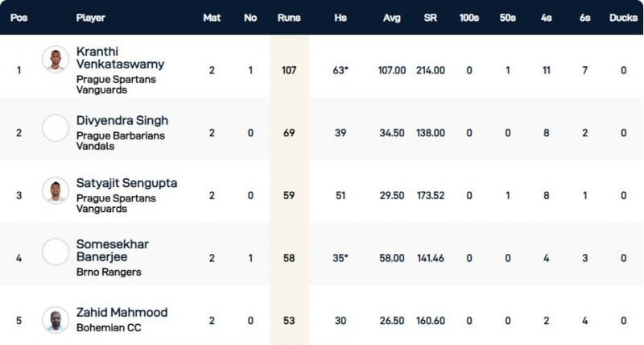Image resolution: width=644 pixels, height=345 pixels.
Task: Sort by the Avg column header
Action: tap(391, 18)
